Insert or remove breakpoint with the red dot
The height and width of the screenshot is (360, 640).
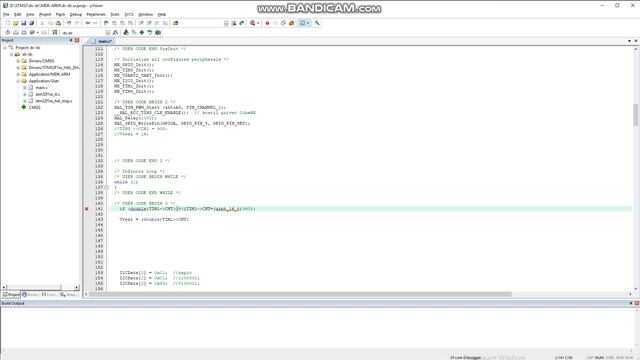pyautogui.click(x=267, y=23)
